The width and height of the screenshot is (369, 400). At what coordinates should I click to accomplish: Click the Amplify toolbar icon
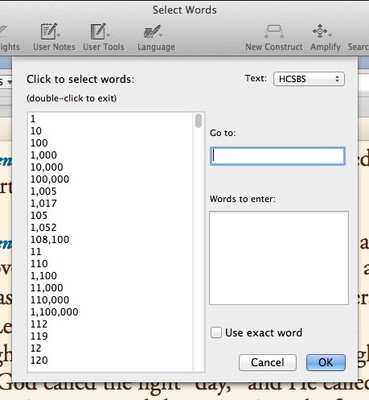click(x=321, y=31)
